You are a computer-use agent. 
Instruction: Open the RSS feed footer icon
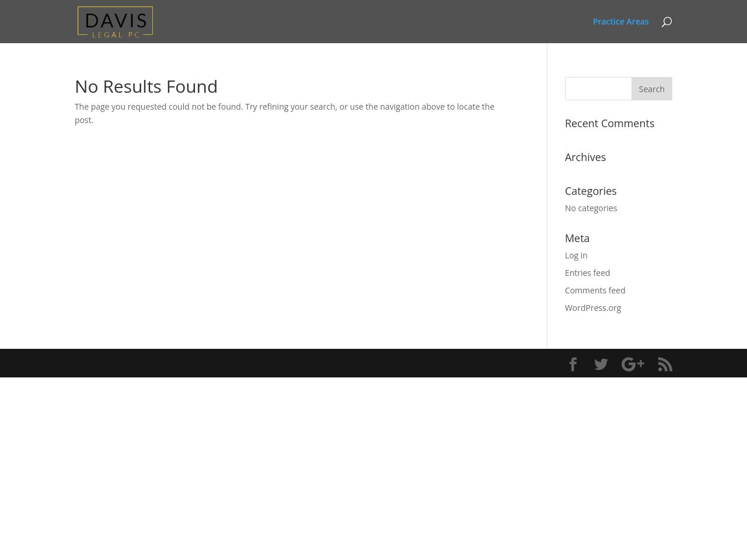pyautogui.click(x=665, y=364)
